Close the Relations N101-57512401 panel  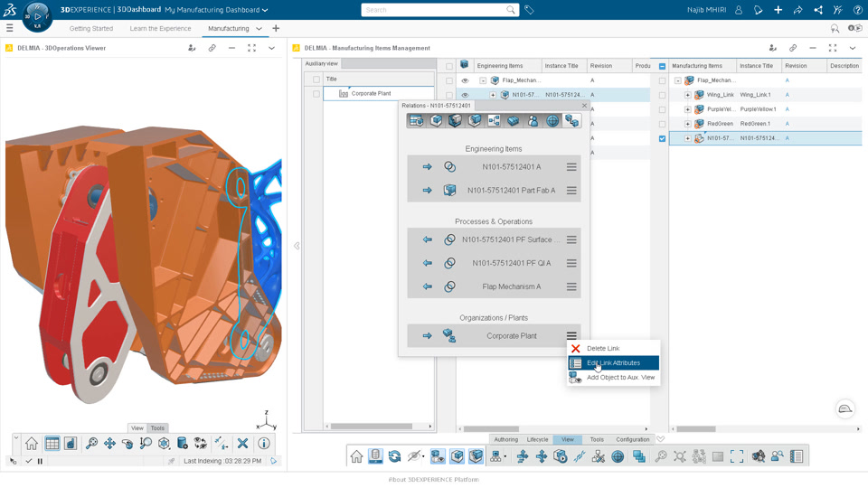(x=584, y=105)
